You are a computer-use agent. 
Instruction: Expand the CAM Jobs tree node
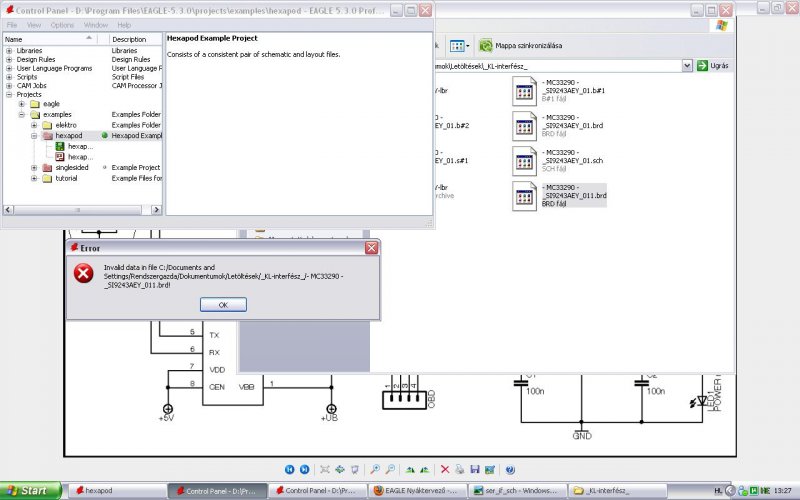(x=9, y=85)
